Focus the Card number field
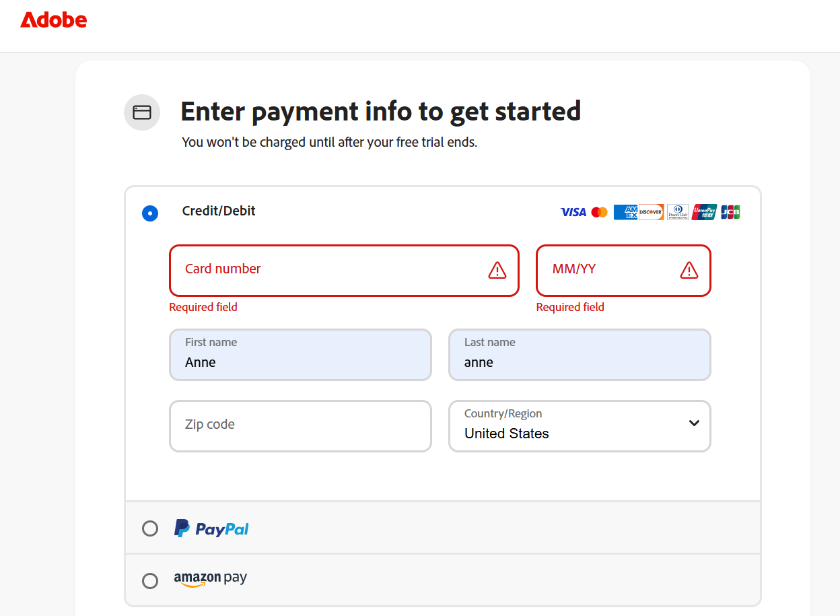The width and height of the screenshot is (840, 616). click(x=323, y=270)
